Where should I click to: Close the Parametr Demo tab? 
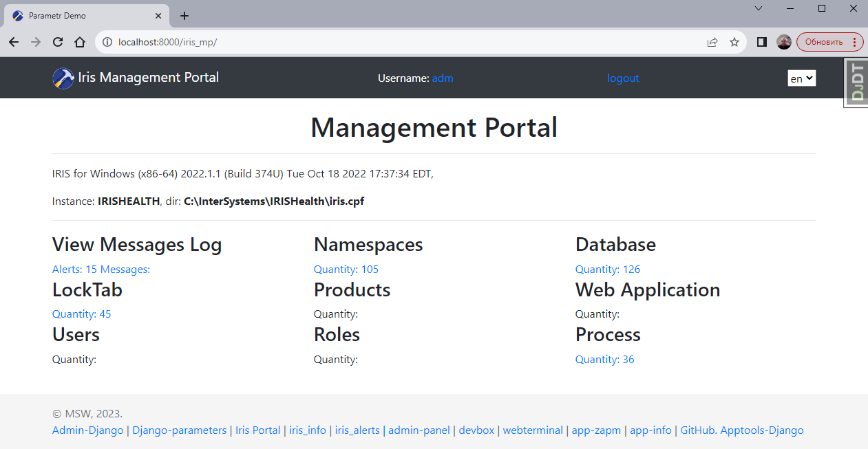(158, 16)
